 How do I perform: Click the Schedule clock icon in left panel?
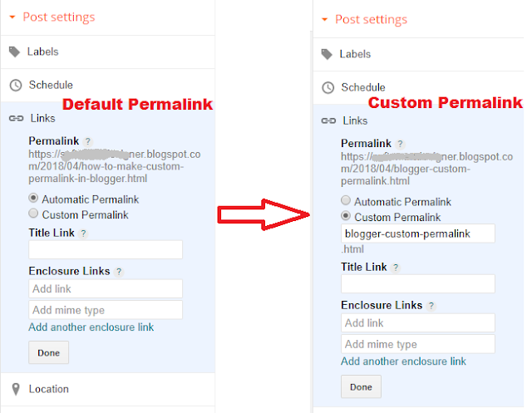pos(16,85)
